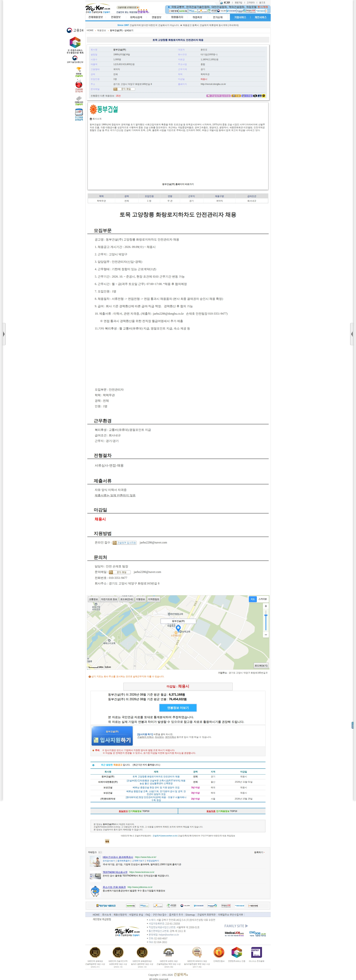Open the 주간채용 공채달력 calendar icon
Image resolution: width=356 pixels, height=980 pixels.
click(x=79, y=115)
